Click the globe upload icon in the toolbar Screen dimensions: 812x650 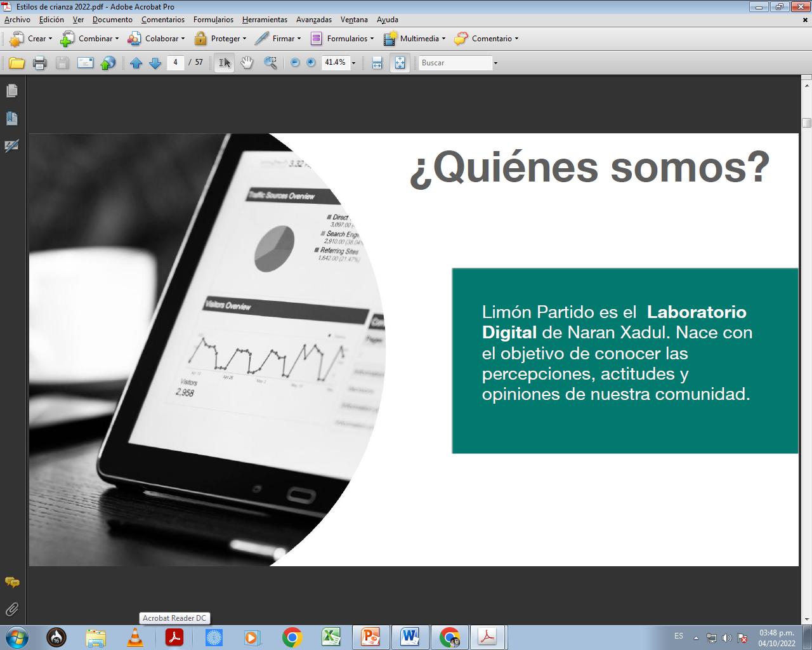108,63
